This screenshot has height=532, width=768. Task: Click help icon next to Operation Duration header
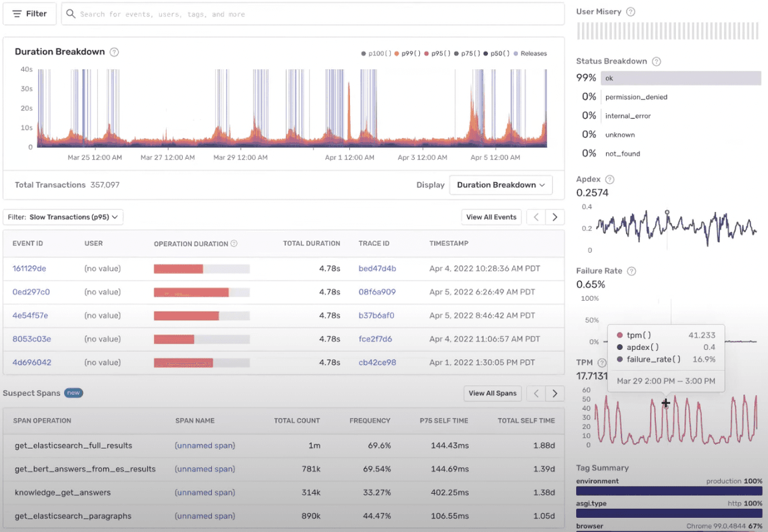click(x=234, y=243)
